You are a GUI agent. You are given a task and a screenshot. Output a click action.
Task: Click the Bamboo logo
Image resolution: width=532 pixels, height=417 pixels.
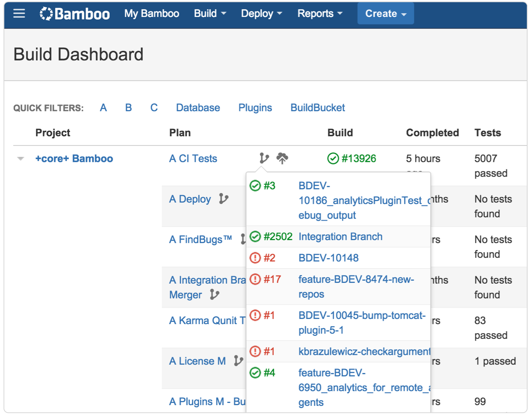(75, 14)
